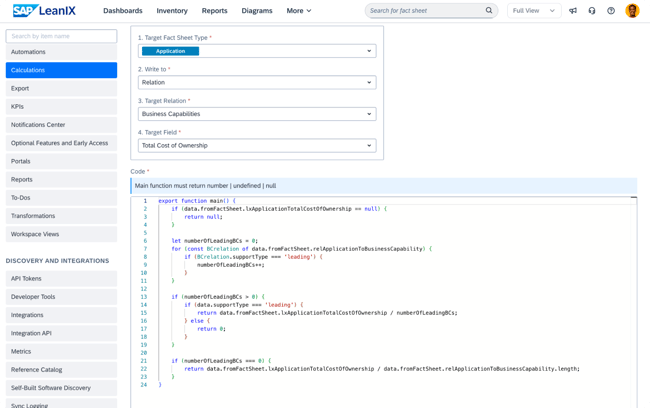Switch to the Diagrams menu
This screenshot has height=408, width=650.
point(256,11)
